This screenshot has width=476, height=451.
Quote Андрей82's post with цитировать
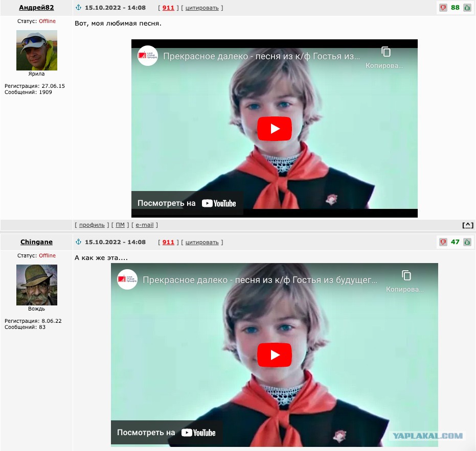[202, 8]
